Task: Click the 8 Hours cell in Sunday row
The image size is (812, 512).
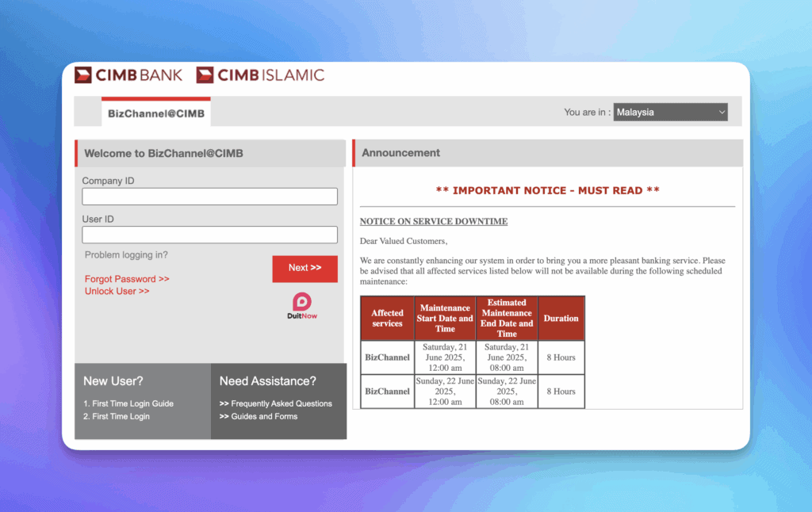Action: point(561,392)
